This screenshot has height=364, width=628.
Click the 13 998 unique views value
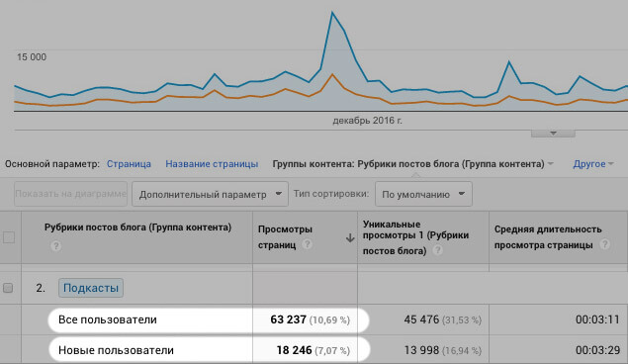point(421,350)
